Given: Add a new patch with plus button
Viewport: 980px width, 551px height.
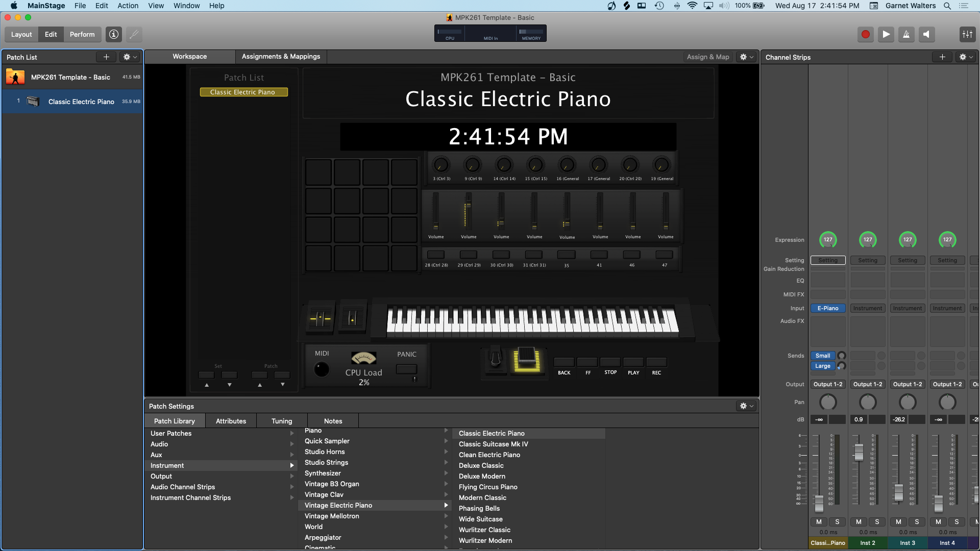Looking at the screenshot, I should [106, 57].
